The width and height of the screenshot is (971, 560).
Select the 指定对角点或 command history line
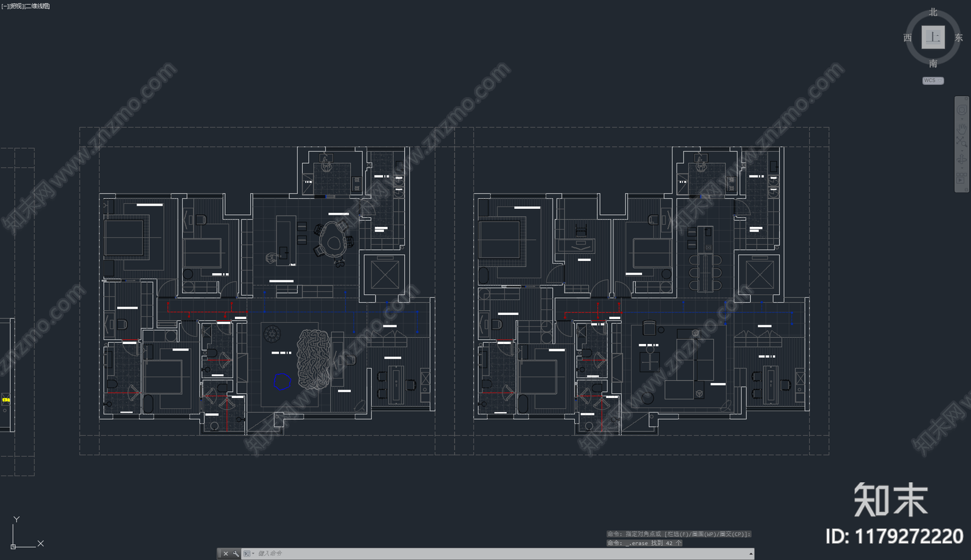point(679,534)
